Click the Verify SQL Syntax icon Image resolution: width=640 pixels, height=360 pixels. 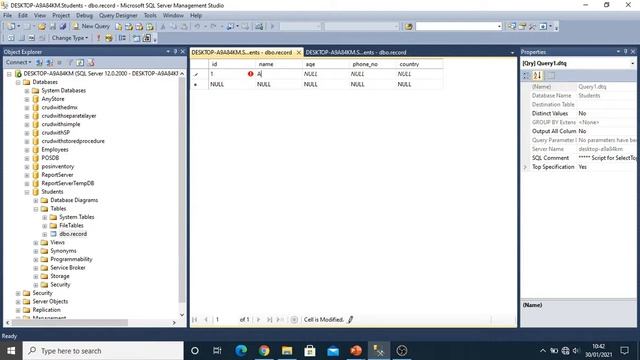[109, 38]
